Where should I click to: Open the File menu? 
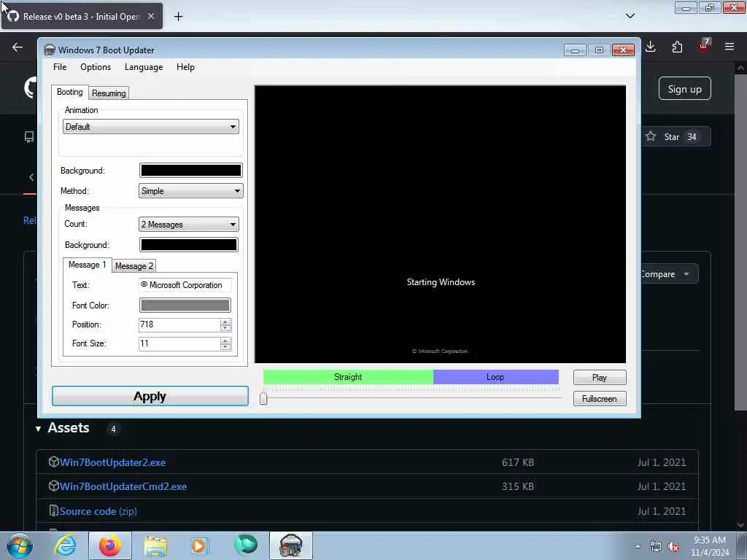tap(60, 67)
